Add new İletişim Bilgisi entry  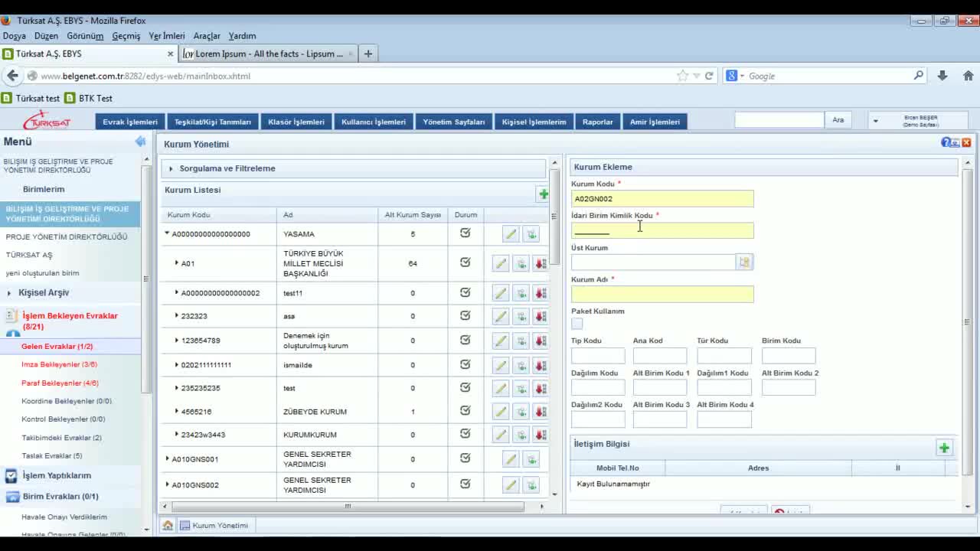[x=944, y=448]
